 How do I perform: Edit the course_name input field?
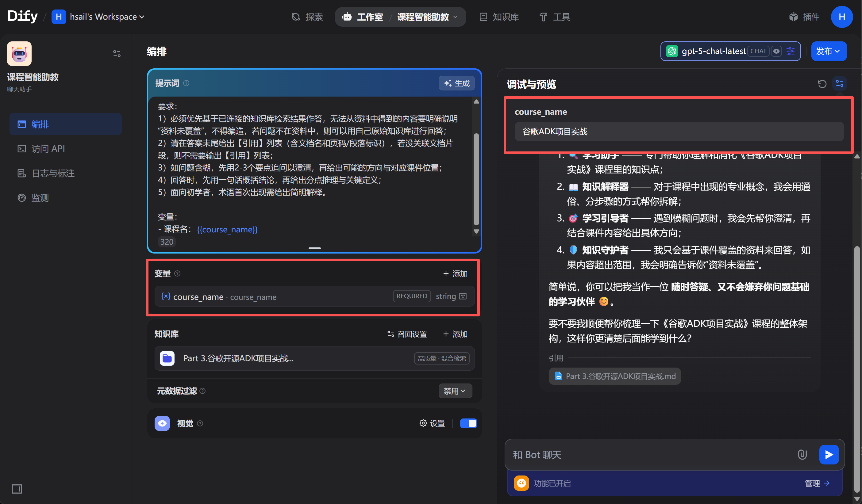point(679,132)
